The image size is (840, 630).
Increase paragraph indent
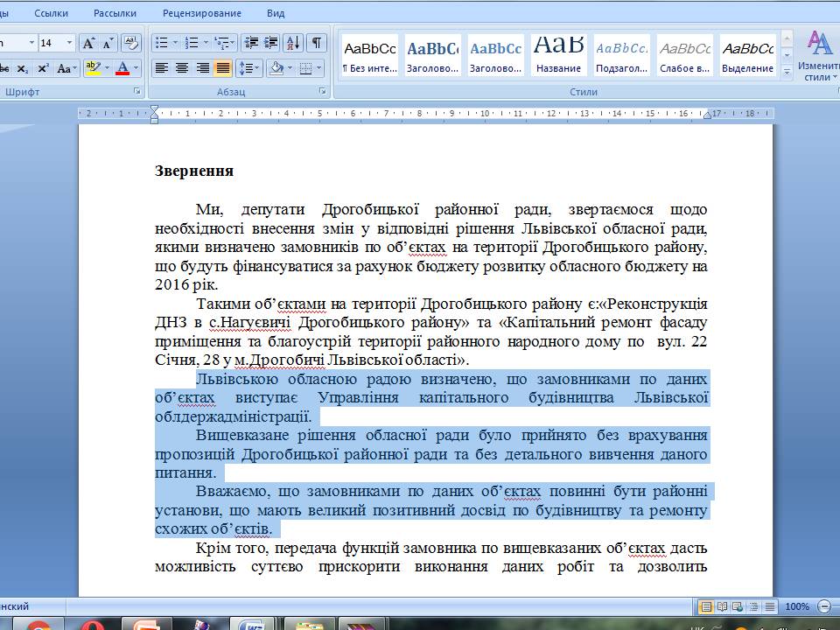pos(271,43)
